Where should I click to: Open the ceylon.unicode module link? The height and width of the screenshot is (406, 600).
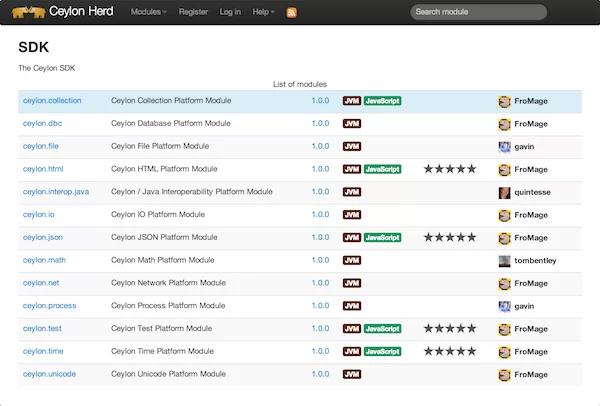pyautogui.click(x=49, y=374)
